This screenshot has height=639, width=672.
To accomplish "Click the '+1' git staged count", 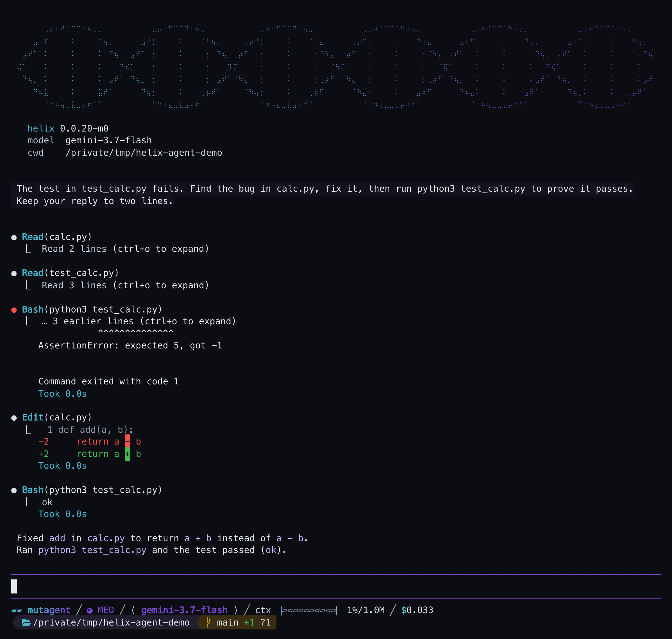I will point(249,623).
